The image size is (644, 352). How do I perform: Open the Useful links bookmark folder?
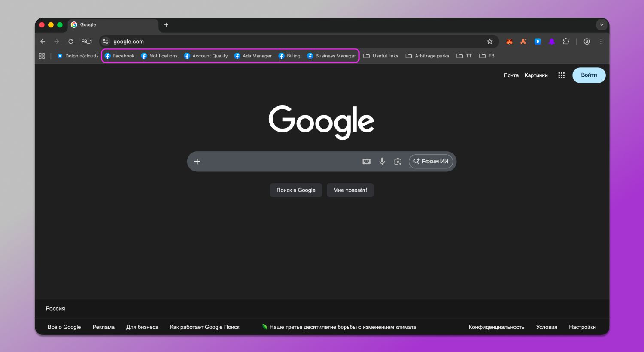(381, 56)
